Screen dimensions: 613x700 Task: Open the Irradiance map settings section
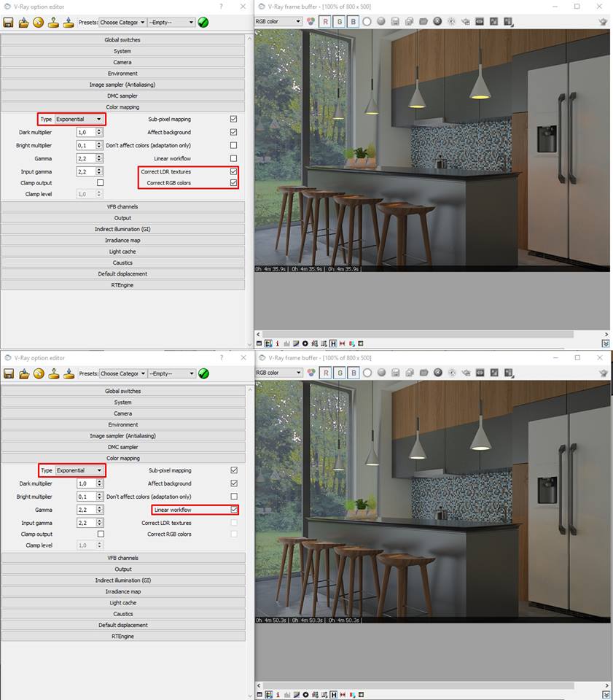pyautogui.click(x=122, y=240)
